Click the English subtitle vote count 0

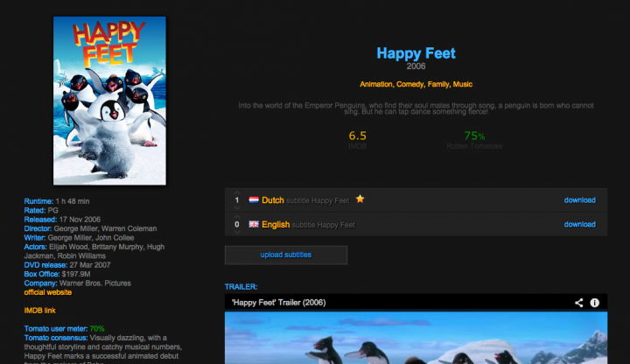[x=237, y=224]
